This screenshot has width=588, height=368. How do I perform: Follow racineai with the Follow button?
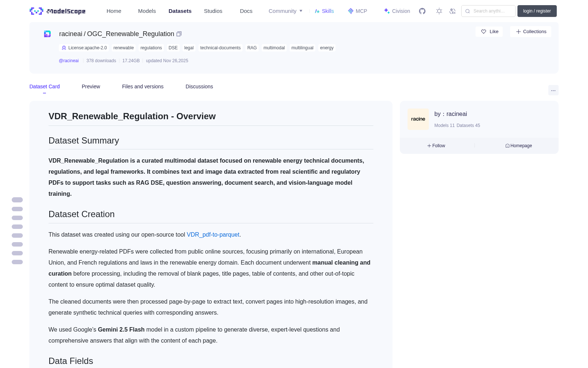click(x=436, y=146)
